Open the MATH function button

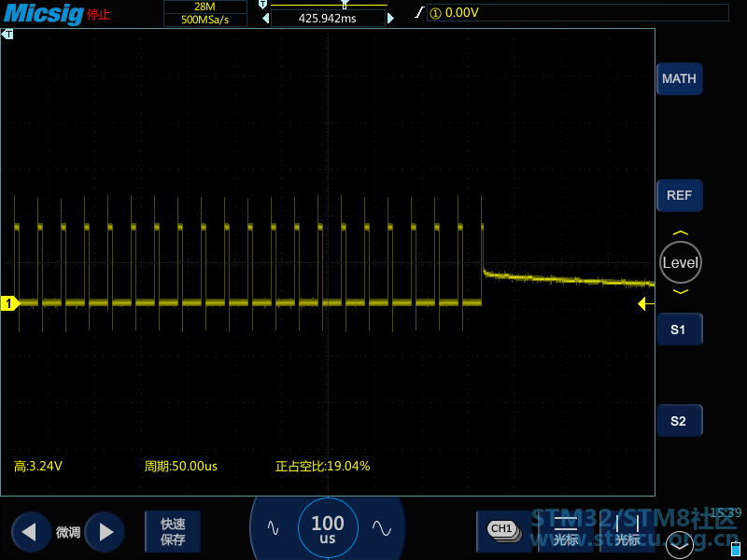click(680, 78)
